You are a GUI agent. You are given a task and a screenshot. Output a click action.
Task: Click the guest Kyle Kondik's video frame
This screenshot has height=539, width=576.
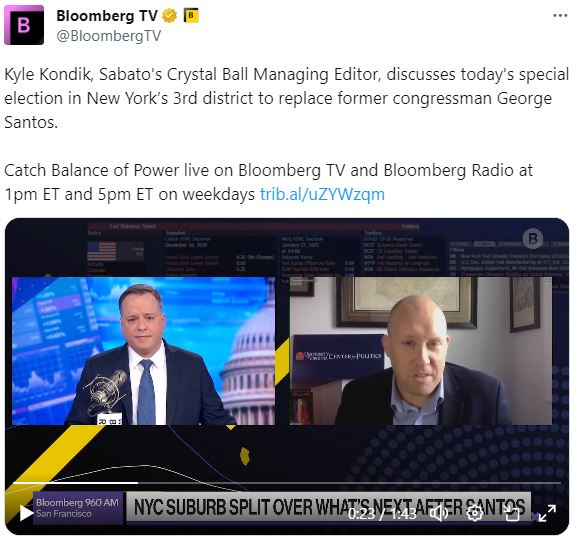coord(421,351)
